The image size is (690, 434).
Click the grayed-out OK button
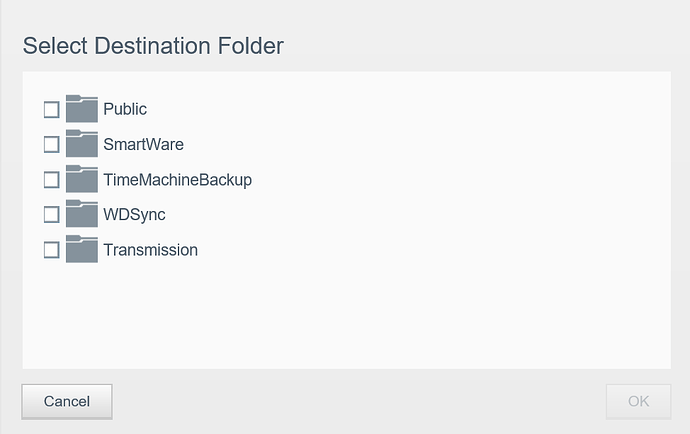[x=638, y=401]
